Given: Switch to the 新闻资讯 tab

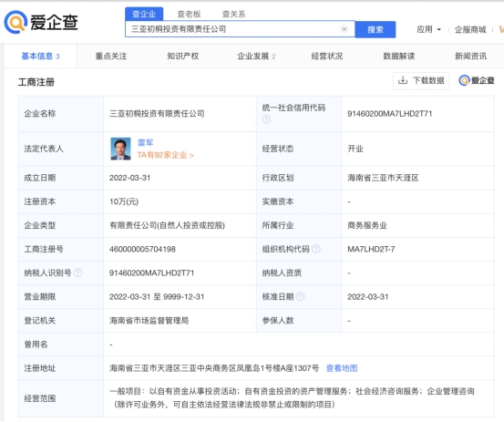Looking at the screenshot, I should pos(470,57).
